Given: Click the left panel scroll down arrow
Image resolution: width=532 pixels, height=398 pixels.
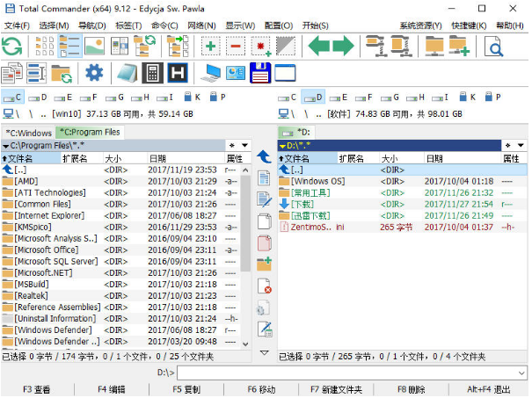Looking at the screenshot, I should point(245,344).
